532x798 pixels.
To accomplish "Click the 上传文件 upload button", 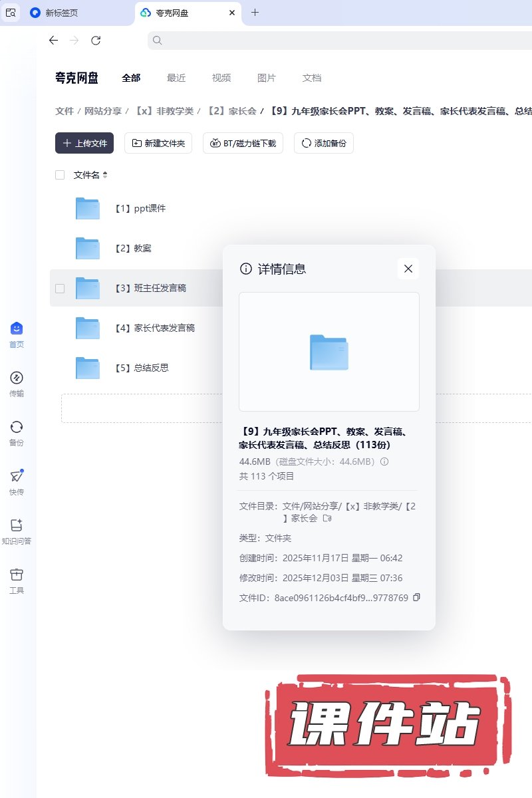I will click(x=84, y=143).
